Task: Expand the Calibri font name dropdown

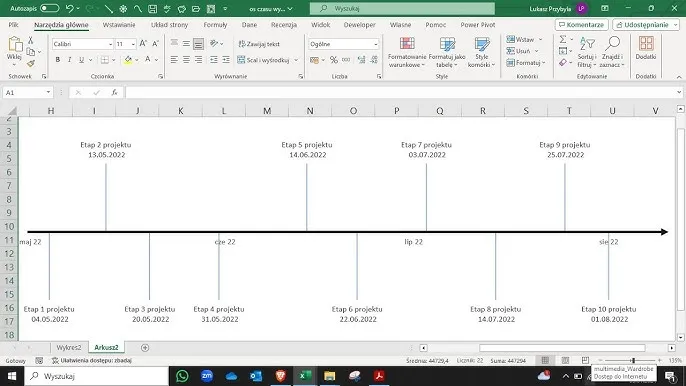Action: pyautogui.click(x=110, y=44)
